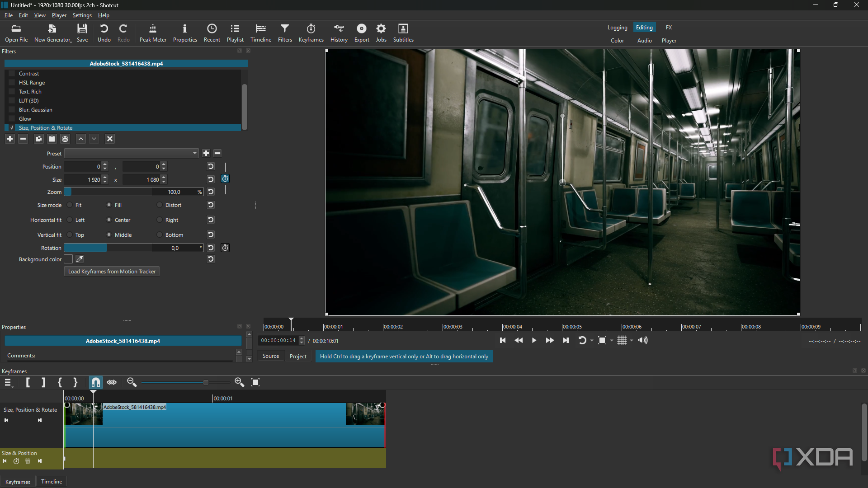The height and width of the screenshot is (488, 868).
Task: Open the Filters panel from the toolbar
Action: (x=285, y=33)
